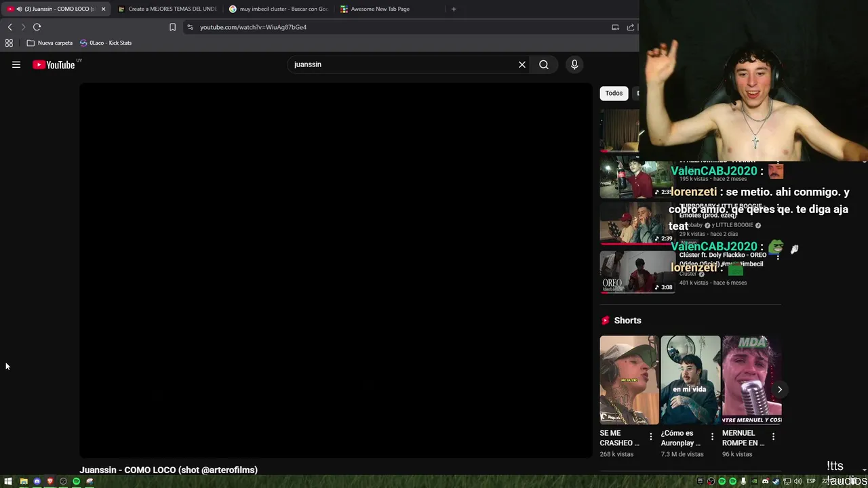This screenshot has width=868, height=488.
Task: Click the SE ME CRASHEO short title
Action: tap(620, 438)
